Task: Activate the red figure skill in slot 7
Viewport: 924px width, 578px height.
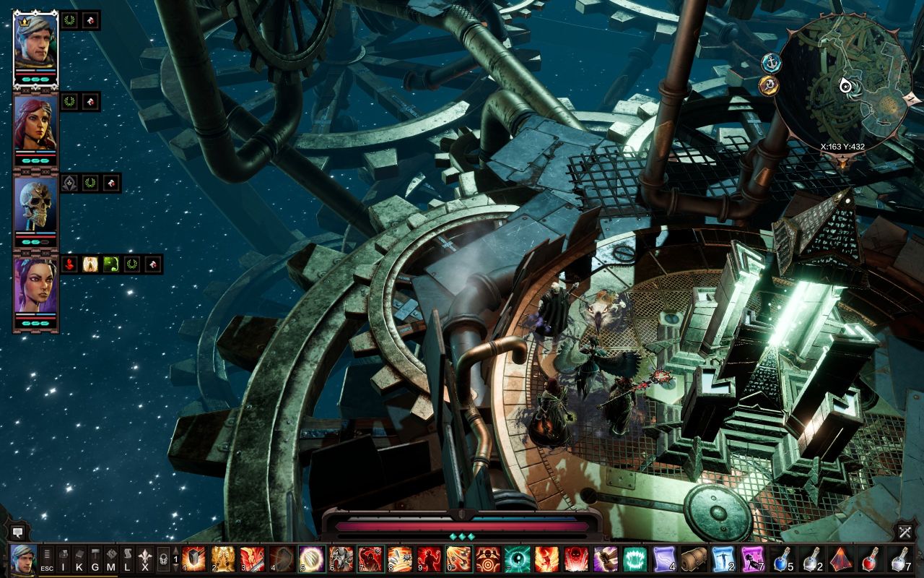Action: tap(370, 559)
